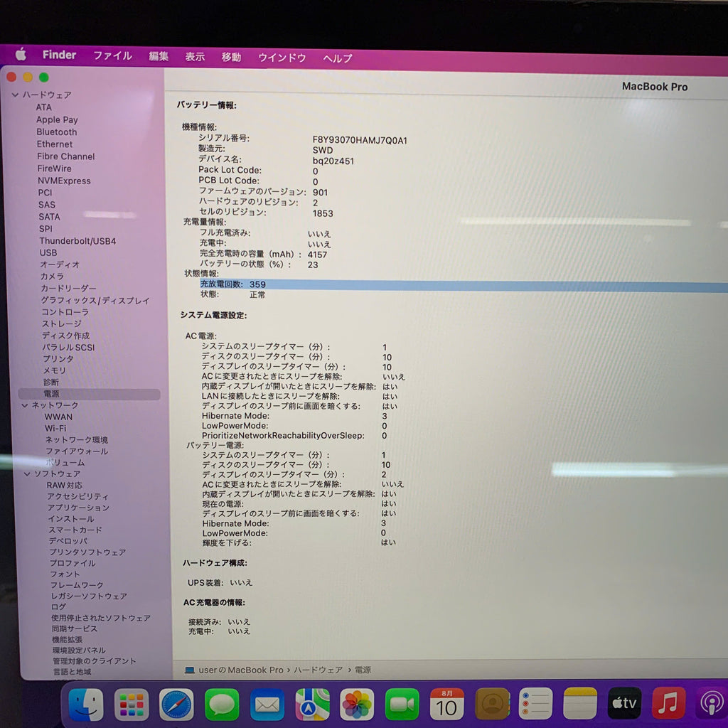Click ハードウェア in the path bar
Viewport: 728px width, 728px height.
coord(318,670)
